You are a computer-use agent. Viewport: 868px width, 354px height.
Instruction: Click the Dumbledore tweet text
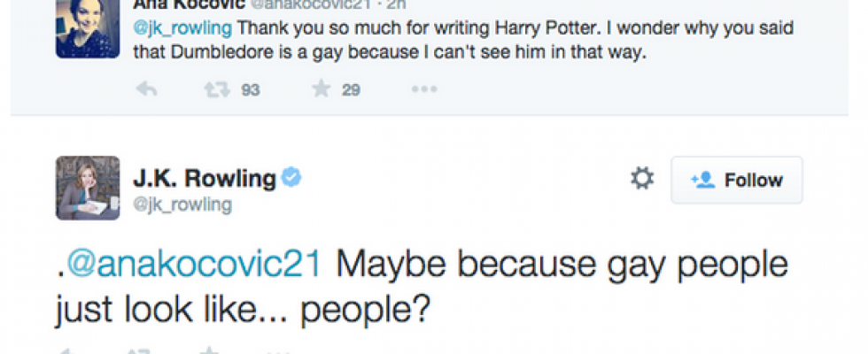coord(399,52)
